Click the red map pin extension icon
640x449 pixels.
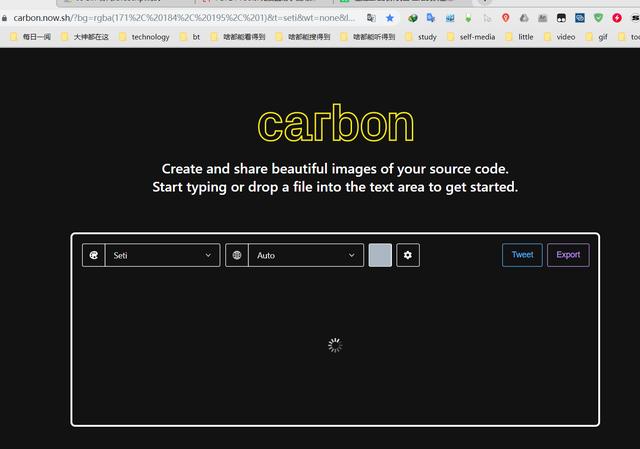click(506, 18)
